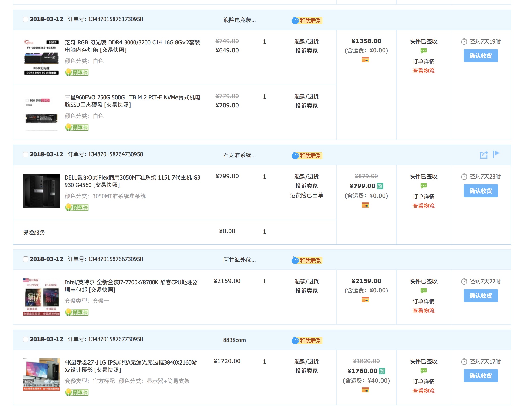The height and width of the screenshot is (409, 532).
Task: Click green message icon in ¥2159.00 order
Action: click(x=423, y=290)
